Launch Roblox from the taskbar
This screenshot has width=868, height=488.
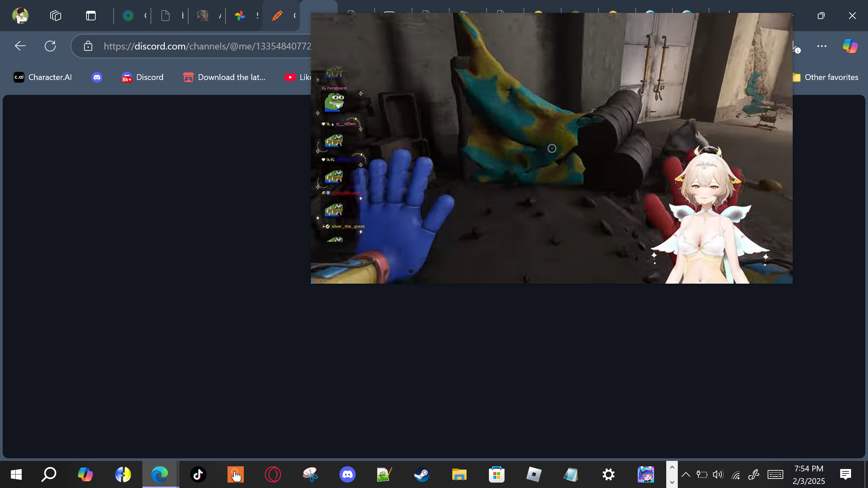tap(534, 474)
